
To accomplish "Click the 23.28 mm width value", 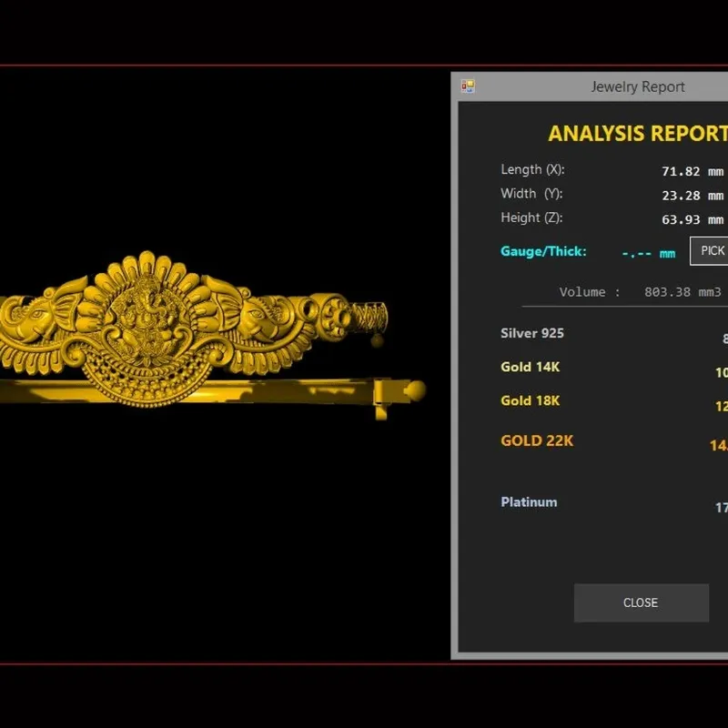I will click(693, 196).
